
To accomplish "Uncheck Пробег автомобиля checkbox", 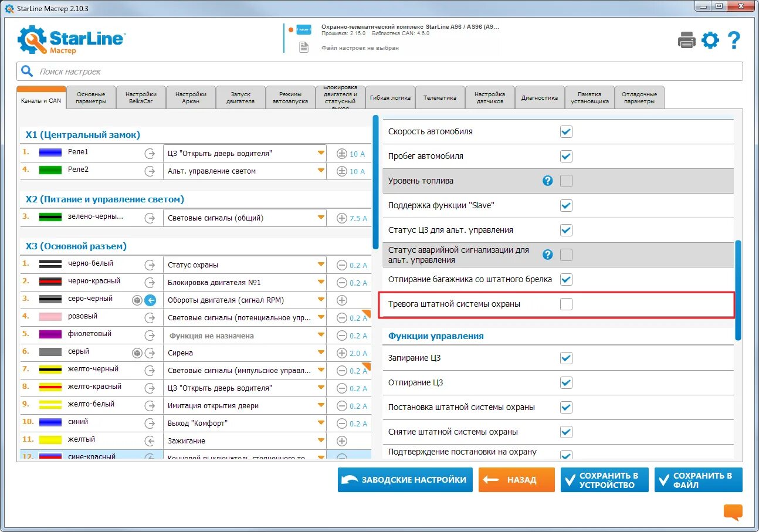I will [x=566, y=156].
